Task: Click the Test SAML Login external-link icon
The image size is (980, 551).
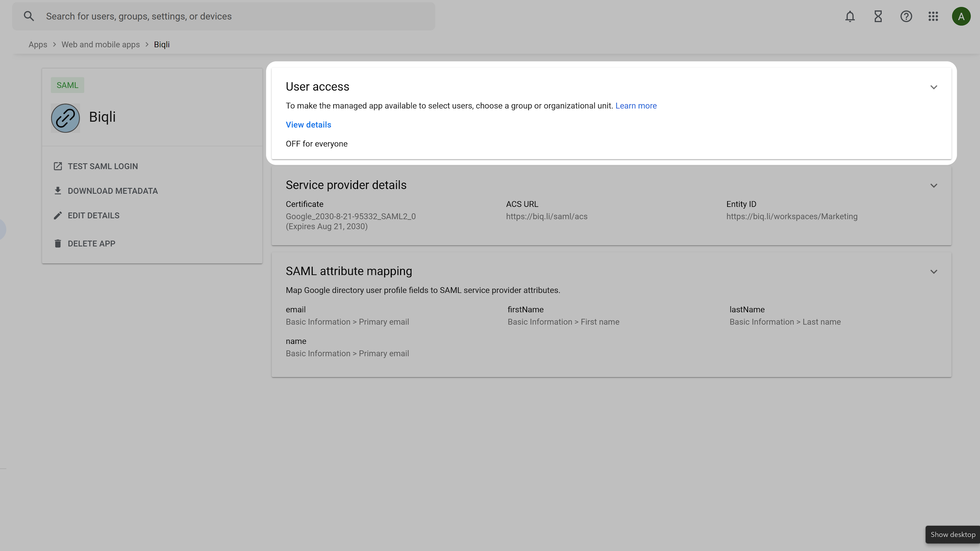Action: coord(58,166)
